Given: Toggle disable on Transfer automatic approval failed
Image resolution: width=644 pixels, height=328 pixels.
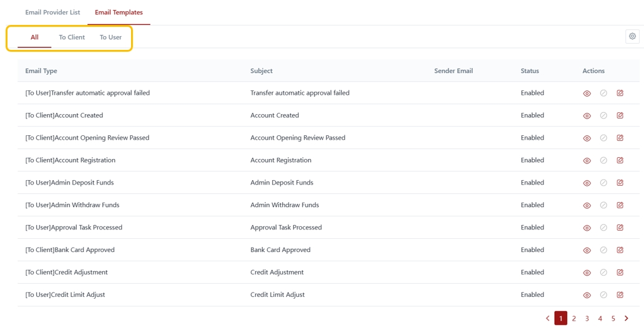Looking at the screenshot, I should pos(603,93).
